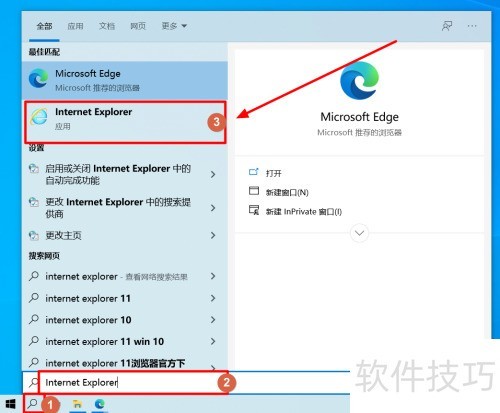The height and width of the screenshot is (413, 500).
Task: Click the 打开 open icon
Action: coord(254,172)
